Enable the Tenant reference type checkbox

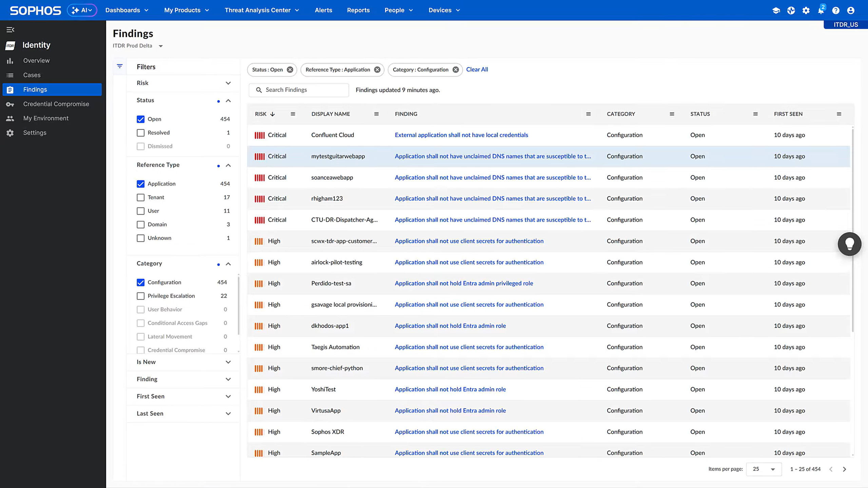tap(140, 197)
